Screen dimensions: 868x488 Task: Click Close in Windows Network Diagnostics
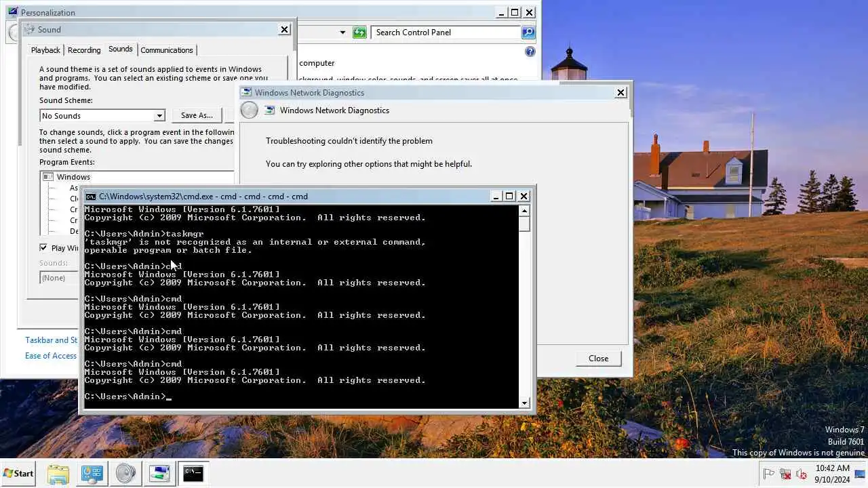(598, 359)
